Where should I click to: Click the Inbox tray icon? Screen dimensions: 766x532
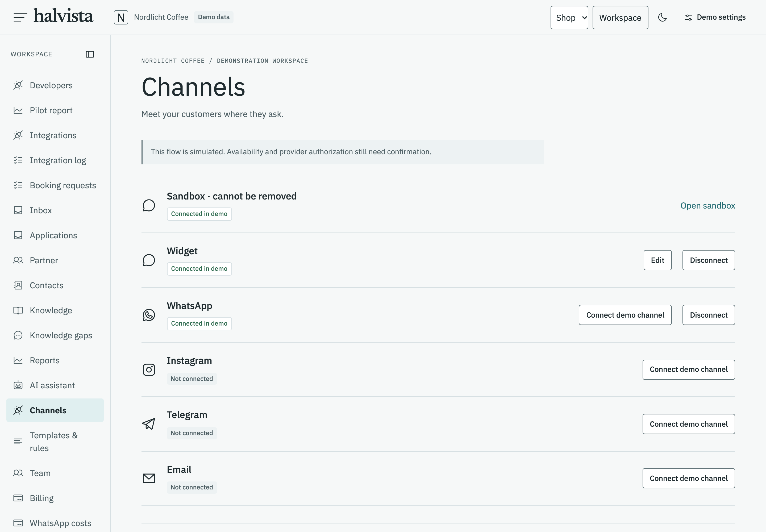pyautogui.click(x=18, y=210)
